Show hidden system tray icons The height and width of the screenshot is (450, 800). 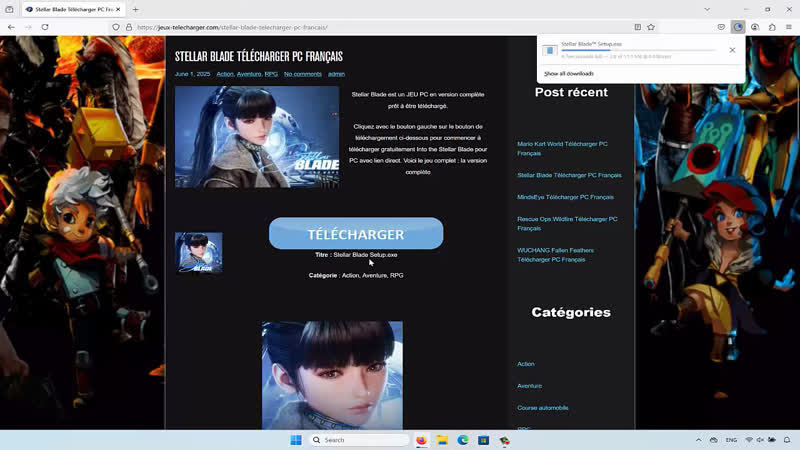click(x=698, y=440)
